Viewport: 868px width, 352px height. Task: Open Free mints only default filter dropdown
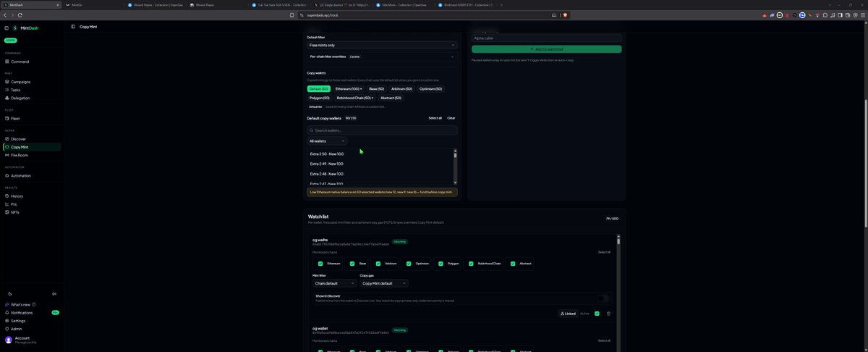tap(382, 45)
